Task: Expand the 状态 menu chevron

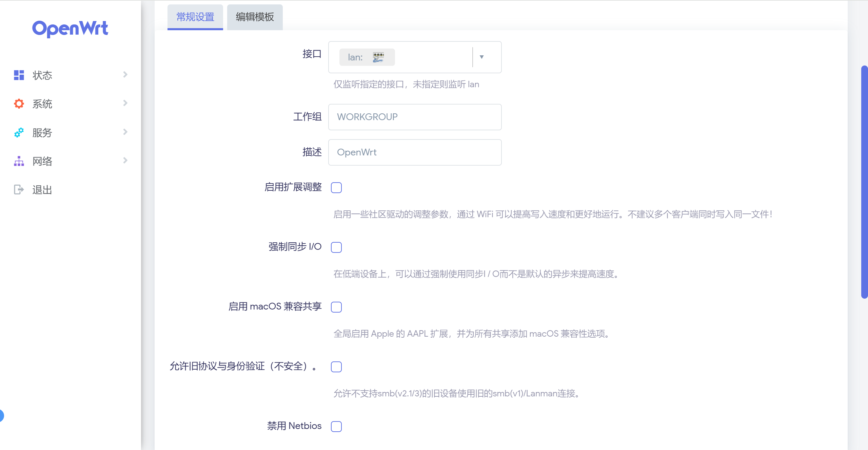Action: coord(125,75)
